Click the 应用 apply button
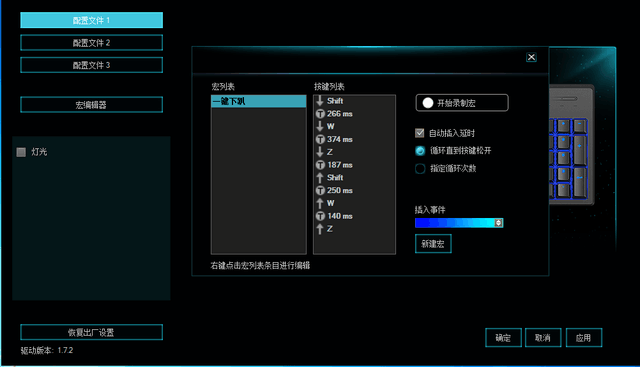 584,338
